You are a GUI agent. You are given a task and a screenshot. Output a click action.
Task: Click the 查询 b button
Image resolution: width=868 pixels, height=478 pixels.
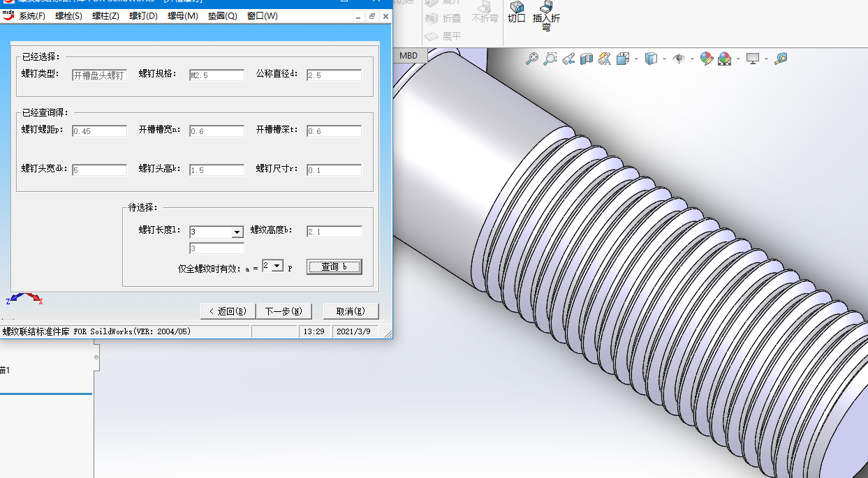point(334,267)
